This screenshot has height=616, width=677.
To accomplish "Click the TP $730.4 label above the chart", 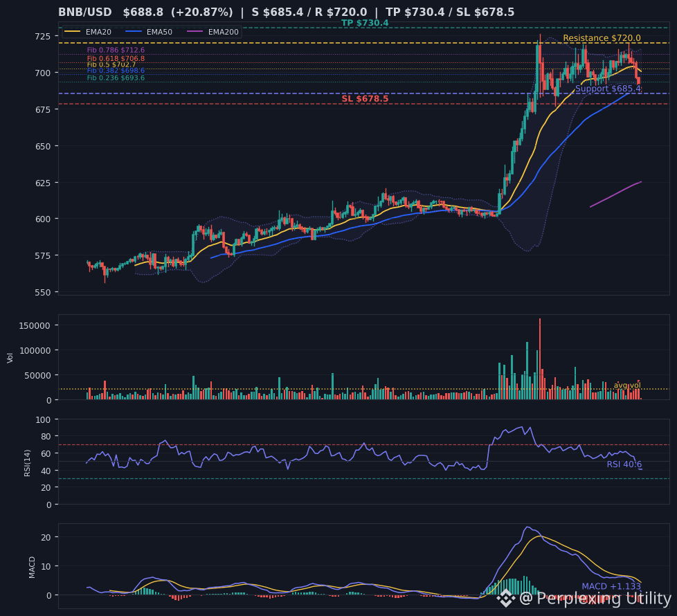I will coord(365,23).
